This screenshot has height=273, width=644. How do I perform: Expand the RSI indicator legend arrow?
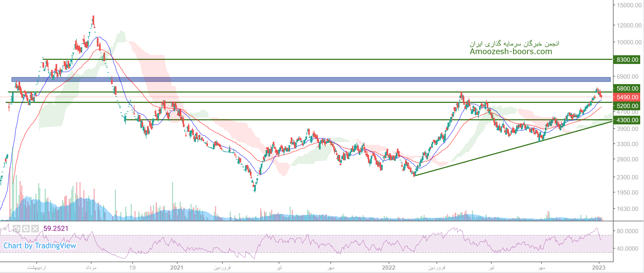coord(5,229)
